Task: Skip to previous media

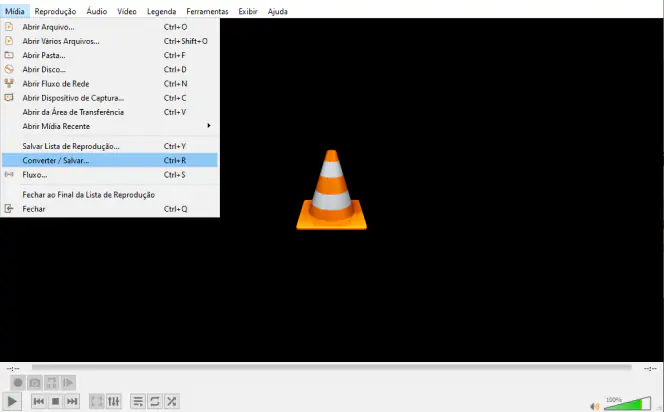Action: coord(39,401)
